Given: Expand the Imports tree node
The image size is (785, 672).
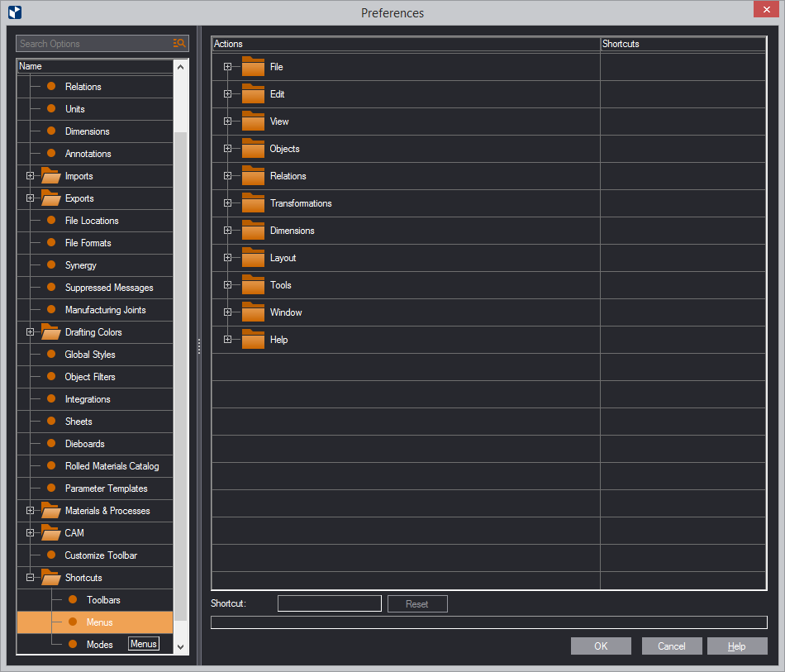Looking at the screenshot, I should [x=30, y=176].
